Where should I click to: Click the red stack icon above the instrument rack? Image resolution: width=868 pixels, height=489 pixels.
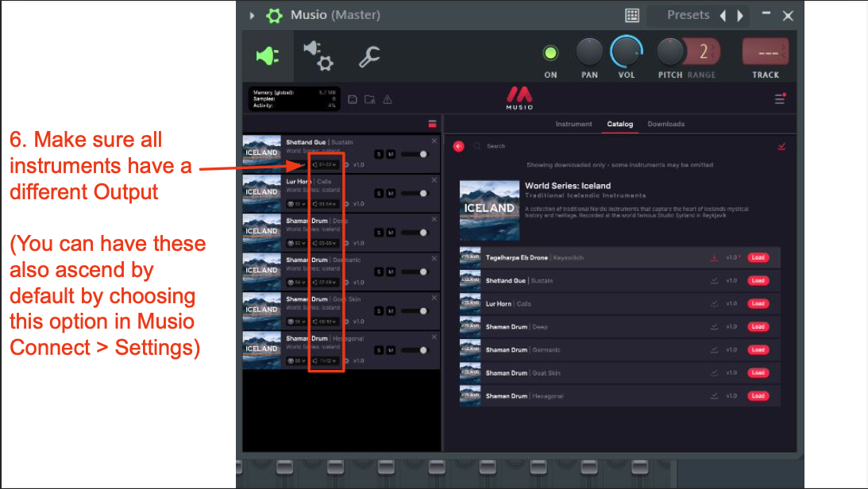click(x=432, y=124)
